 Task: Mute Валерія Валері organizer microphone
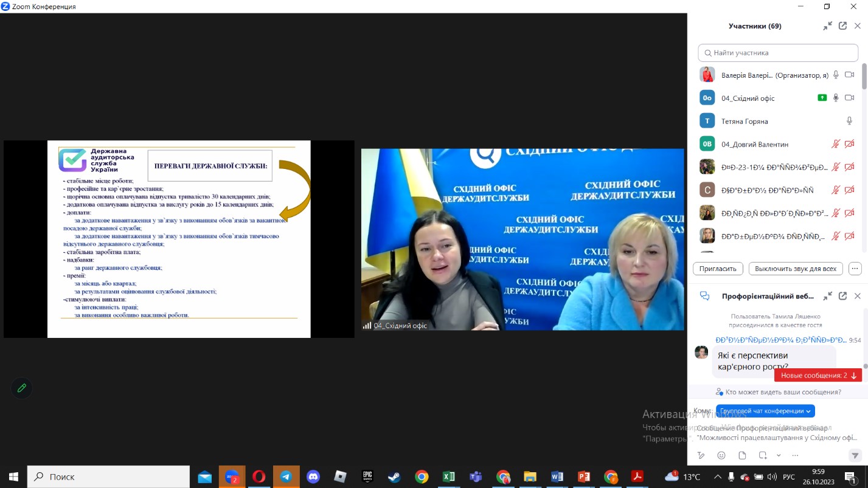pyautogui.click(x=836, y=75)
